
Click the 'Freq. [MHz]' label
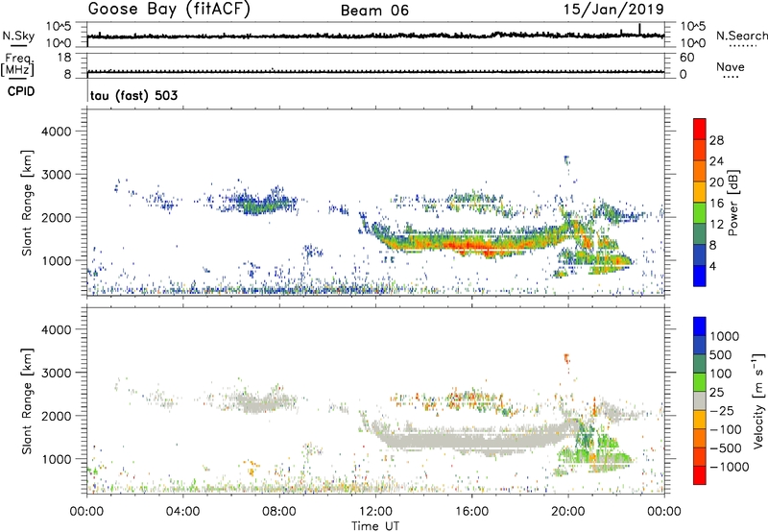17,64
